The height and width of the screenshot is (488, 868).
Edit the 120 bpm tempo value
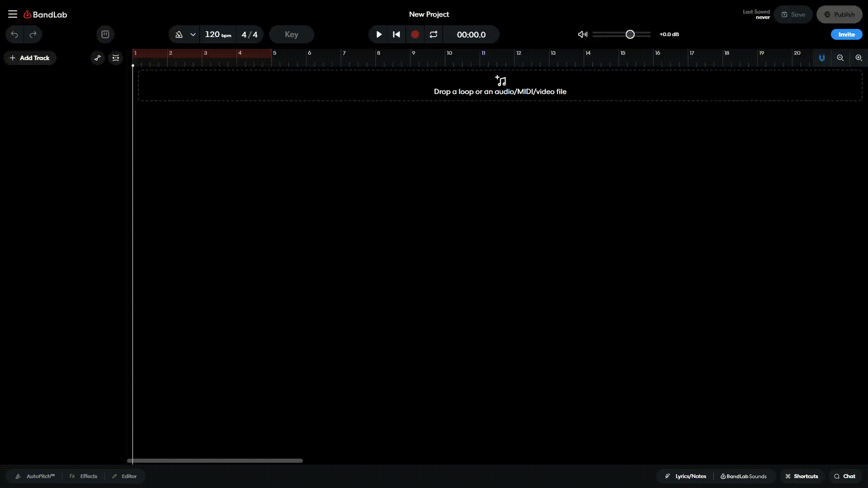tap(218, 34)
